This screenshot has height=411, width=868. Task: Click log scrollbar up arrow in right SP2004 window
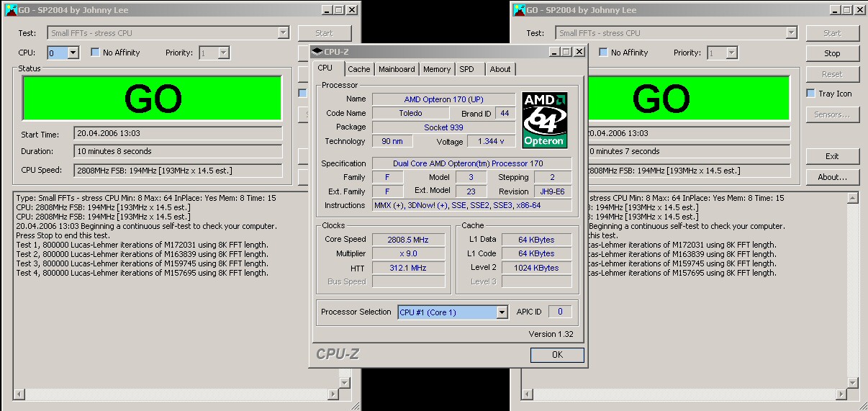point(853,198)
